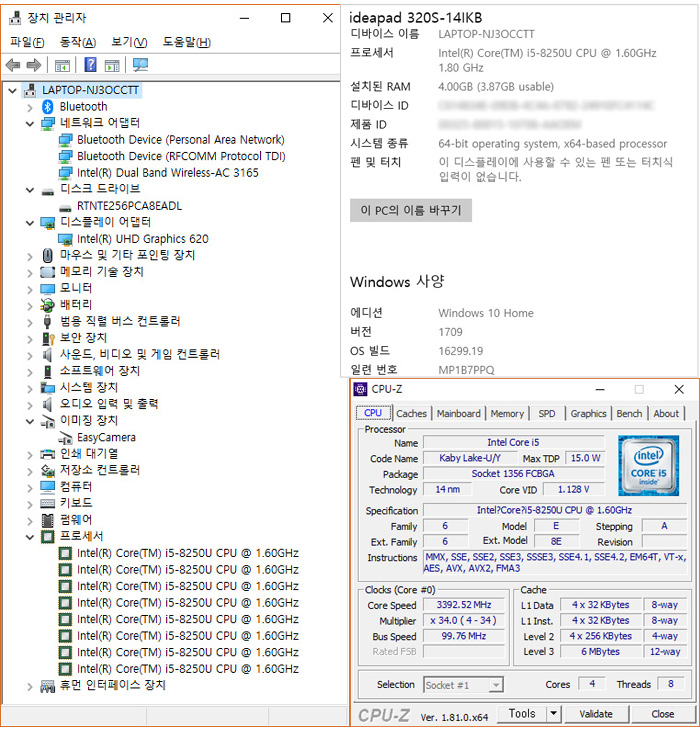
Task: Select Bluetooth Device (Personal Area Network)
Action: (x=181, y=140)
